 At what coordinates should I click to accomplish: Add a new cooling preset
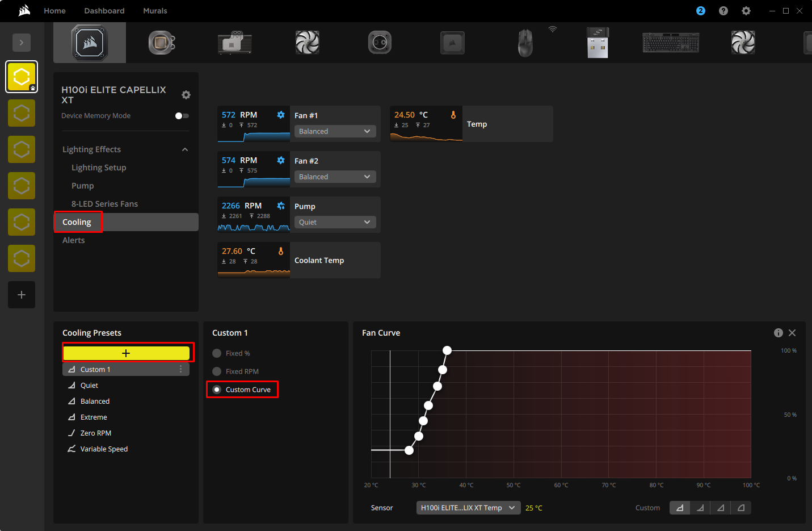(126, 353)
